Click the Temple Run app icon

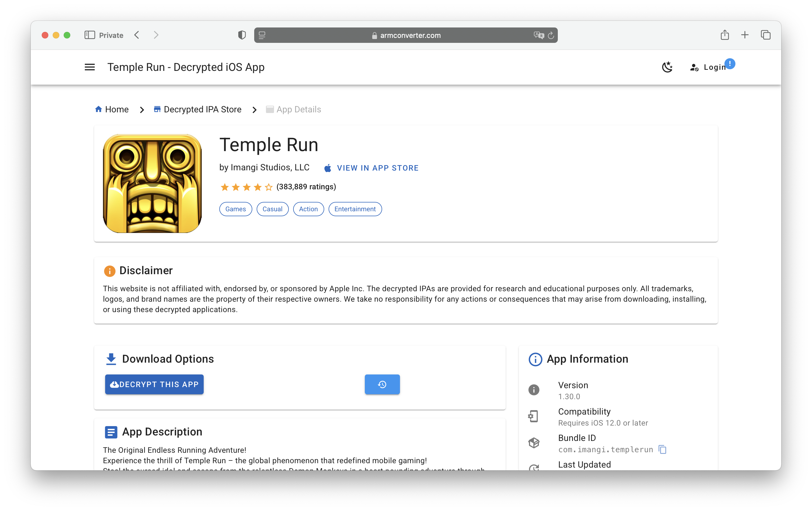tap(152, 183)
